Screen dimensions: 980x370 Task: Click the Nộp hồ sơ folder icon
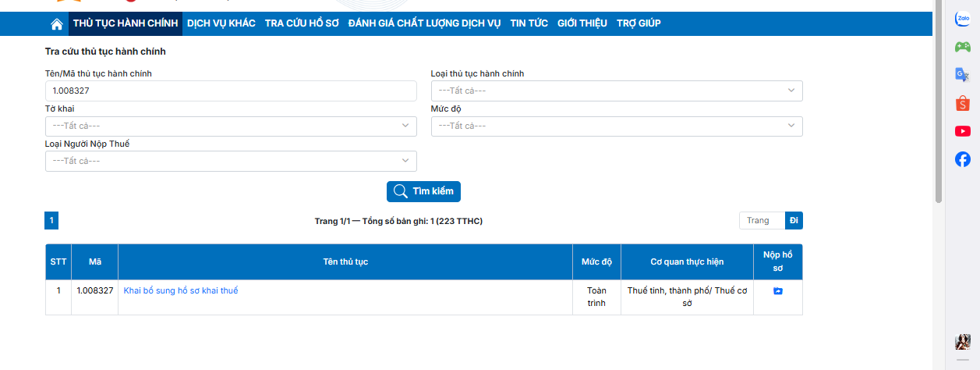pyautogui.click(x=777, y=291)
